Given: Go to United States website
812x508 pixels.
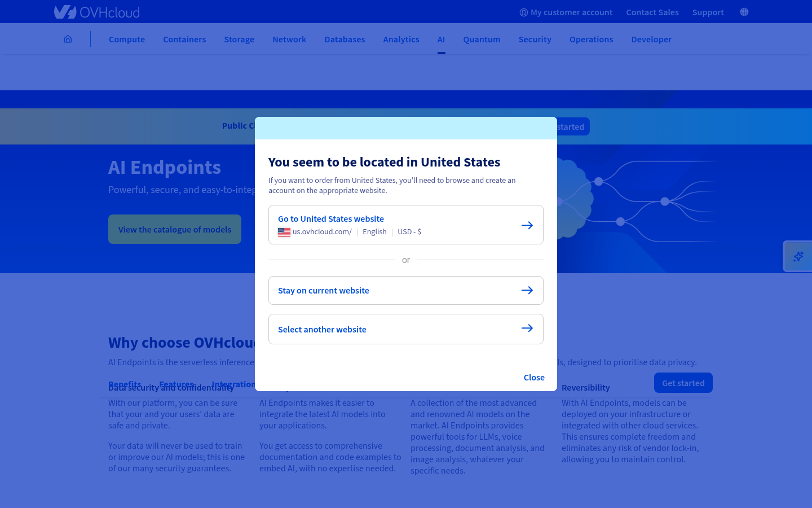Looking at the screenshot, I should [x=406, y=225].
